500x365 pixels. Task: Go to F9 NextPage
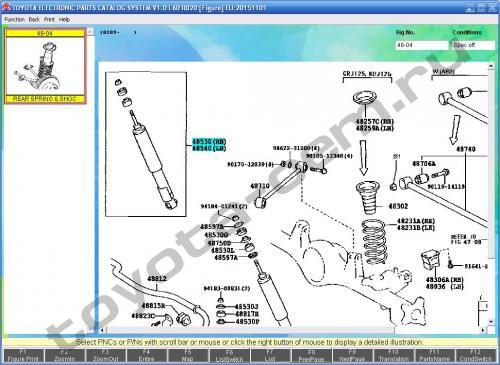click(352, 356)
